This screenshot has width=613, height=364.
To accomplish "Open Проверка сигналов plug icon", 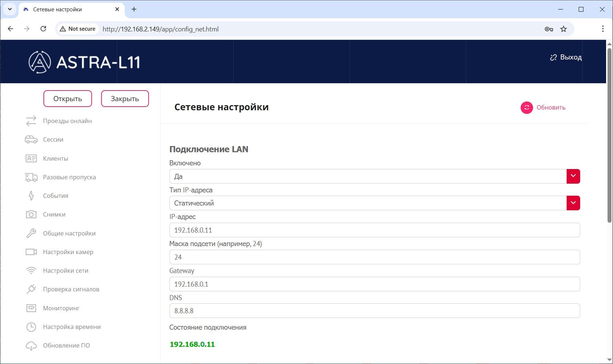I will coord(31,289).
